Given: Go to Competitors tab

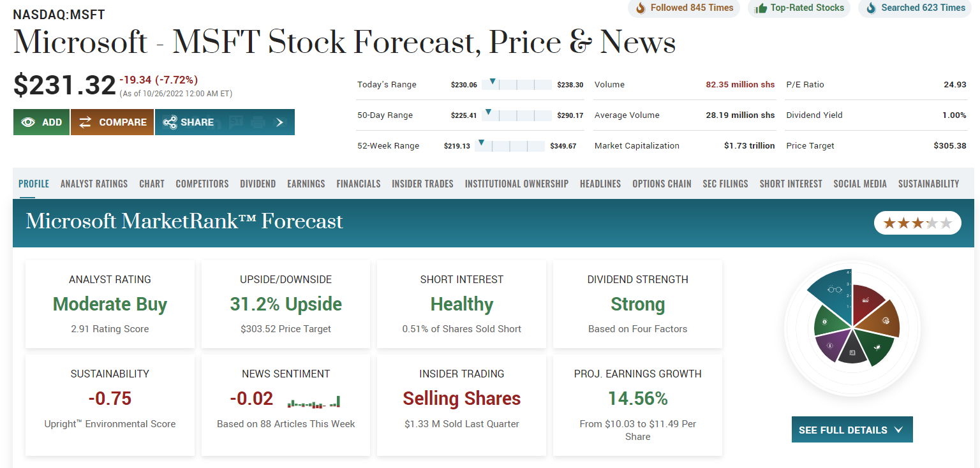Looking at the screenshot, I should pyautogui.click(x=202, y=184).
